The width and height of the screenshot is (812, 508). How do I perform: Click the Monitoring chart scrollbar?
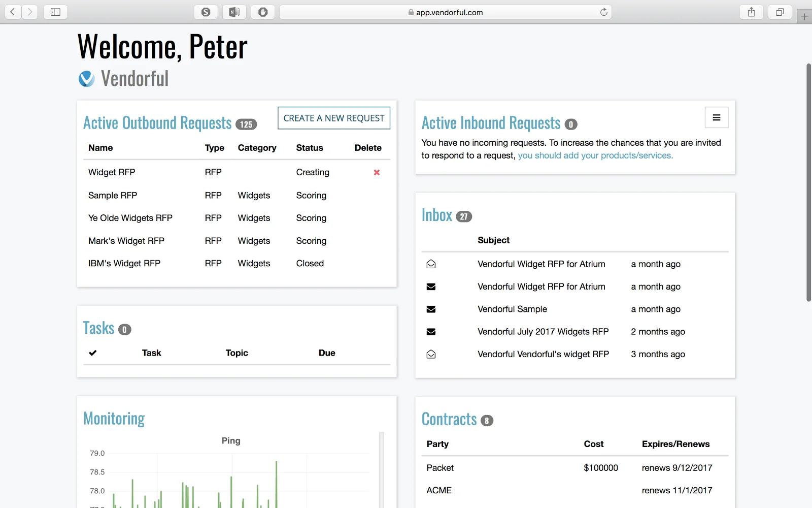click(382, 470)
